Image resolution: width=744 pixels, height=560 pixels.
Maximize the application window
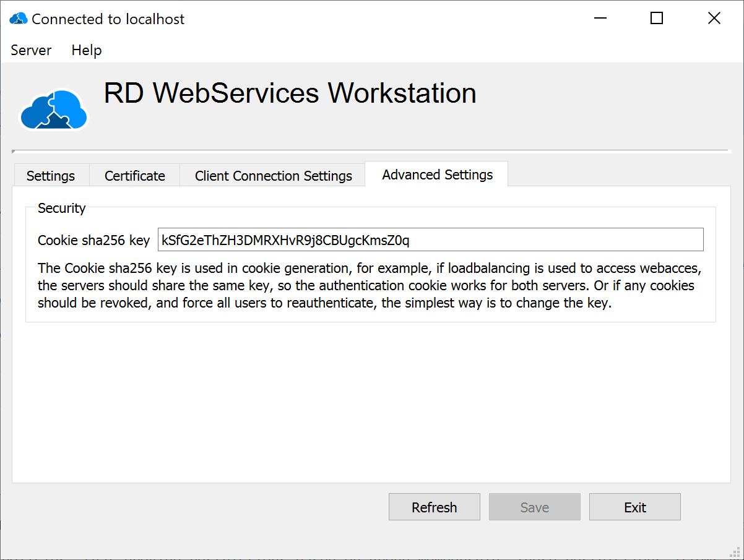point(657,19)
